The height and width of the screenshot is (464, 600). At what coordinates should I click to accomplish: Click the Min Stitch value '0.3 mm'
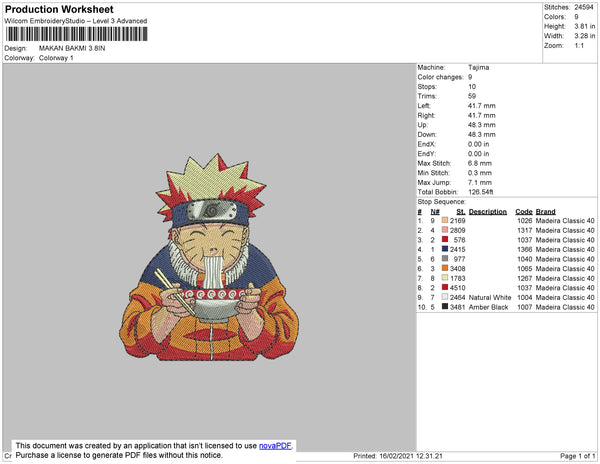480,173
